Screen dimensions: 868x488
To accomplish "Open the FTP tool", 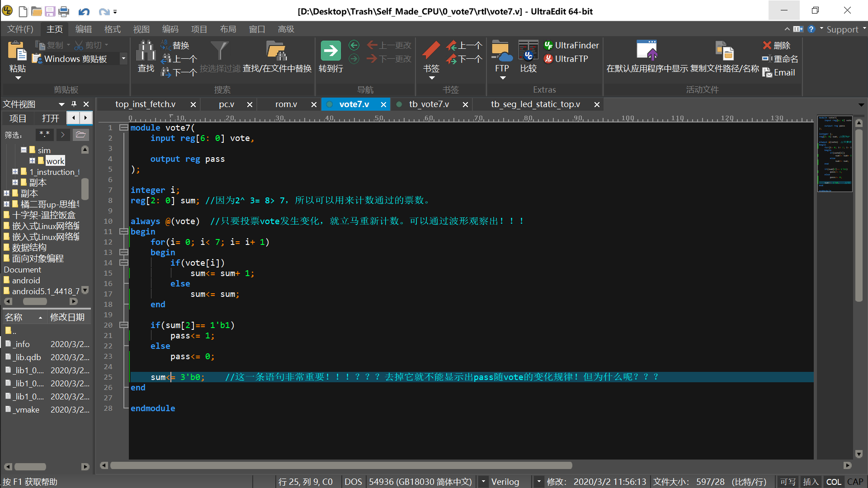I will coord(501,51).
